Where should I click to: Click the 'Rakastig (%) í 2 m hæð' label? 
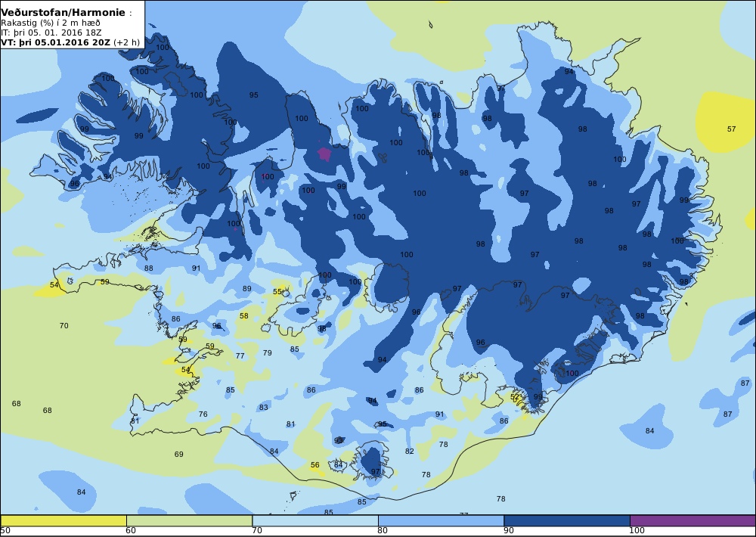click(51, 23)
